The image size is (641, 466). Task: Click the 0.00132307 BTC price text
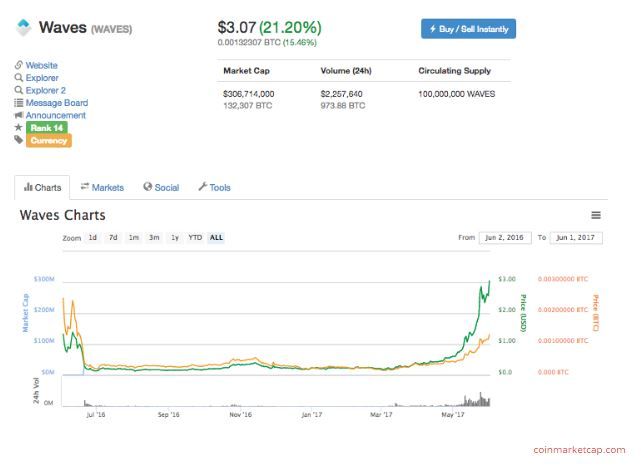[x=249, y=42]
